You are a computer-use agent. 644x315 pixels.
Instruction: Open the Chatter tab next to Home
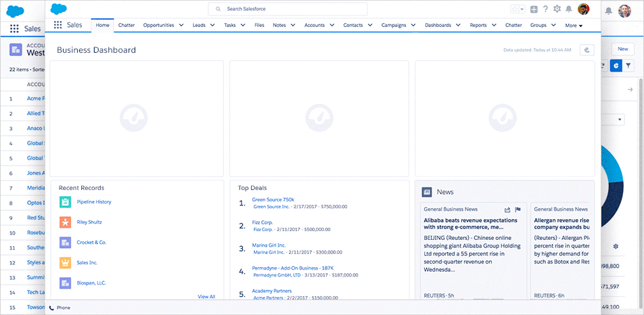tap(127, 25)
